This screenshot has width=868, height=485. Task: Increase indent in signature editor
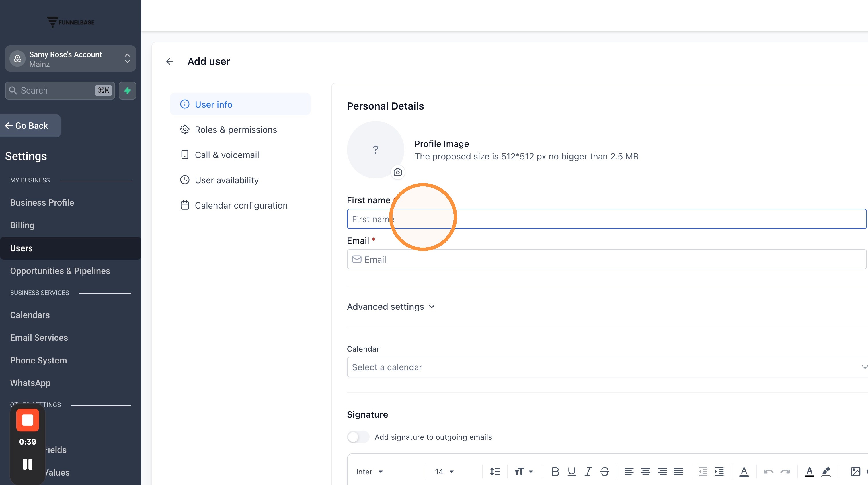(x=719, y=472)
